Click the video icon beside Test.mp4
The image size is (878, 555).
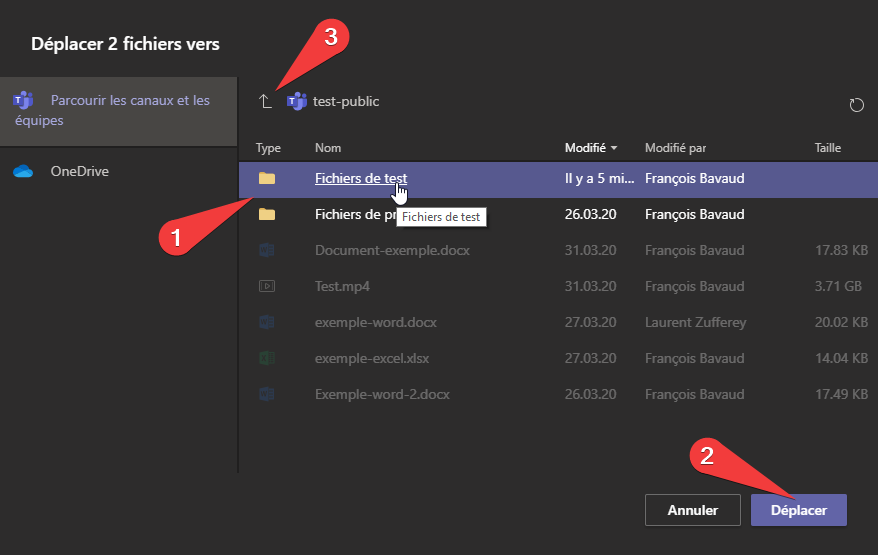[x=267, y=286]
